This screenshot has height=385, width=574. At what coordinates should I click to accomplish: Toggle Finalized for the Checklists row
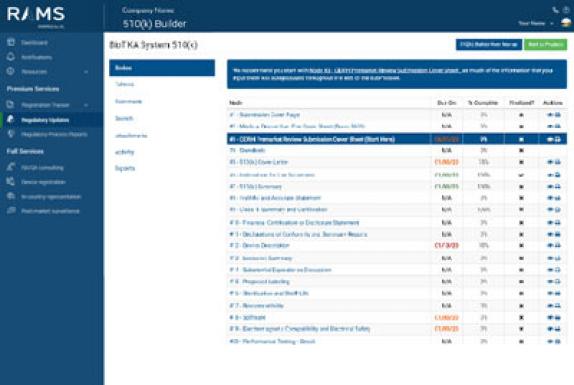521,150
